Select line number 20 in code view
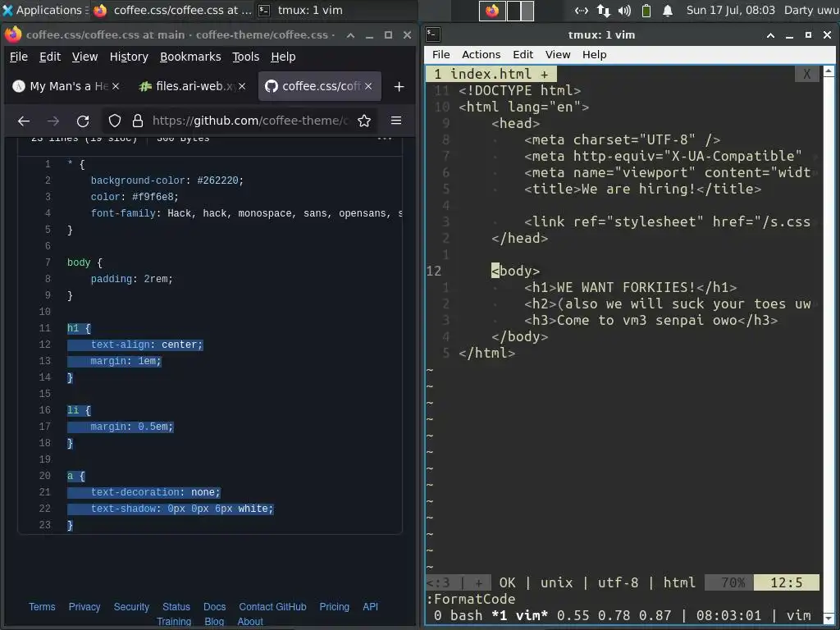This screenshot has width=840, height=630. coord(45,476)
